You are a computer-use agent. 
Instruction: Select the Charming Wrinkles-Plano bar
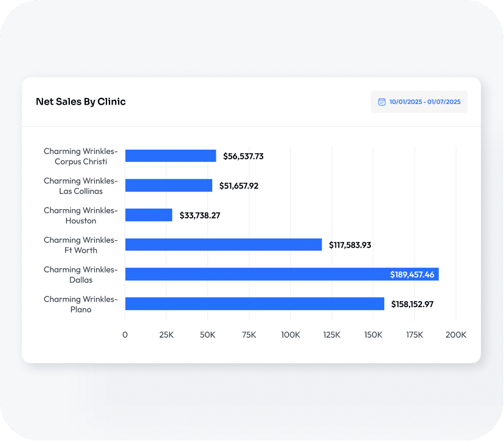(255, 304)
